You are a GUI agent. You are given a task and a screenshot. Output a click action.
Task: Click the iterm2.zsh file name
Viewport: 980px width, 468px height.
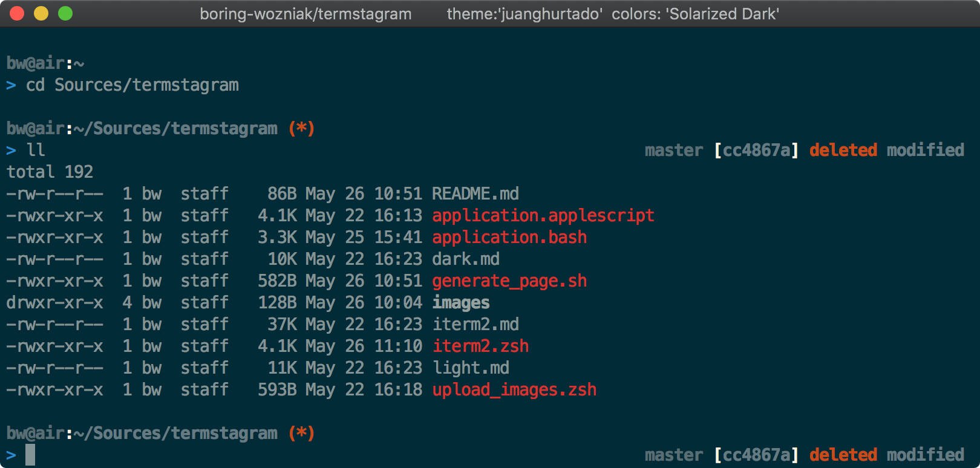(480, 346)
